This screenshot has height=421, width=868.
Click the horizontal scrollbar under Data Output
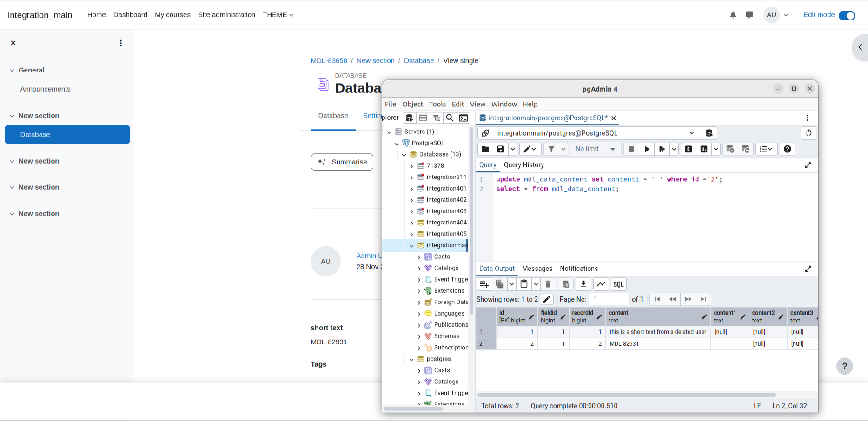pyautogui.click(x=626, y=395)
